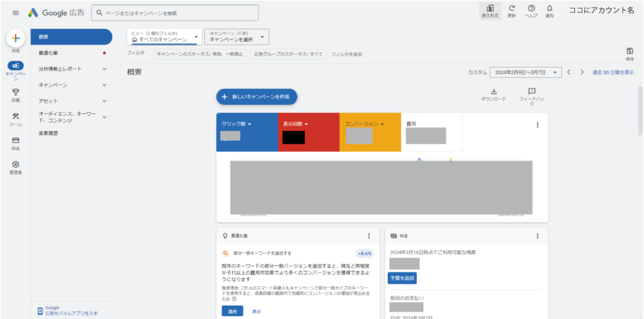
Task: Open the ツール wrench sidebar icon
Action: pos(16,116)
